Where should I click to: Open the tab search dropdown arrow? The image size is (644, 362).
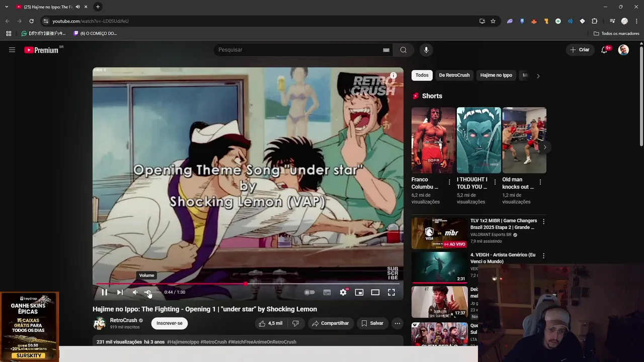[x=7, y=7]
